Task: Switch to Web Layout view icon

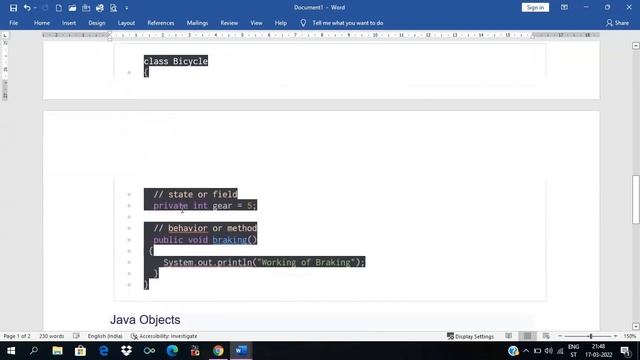Action: [546, 336]
